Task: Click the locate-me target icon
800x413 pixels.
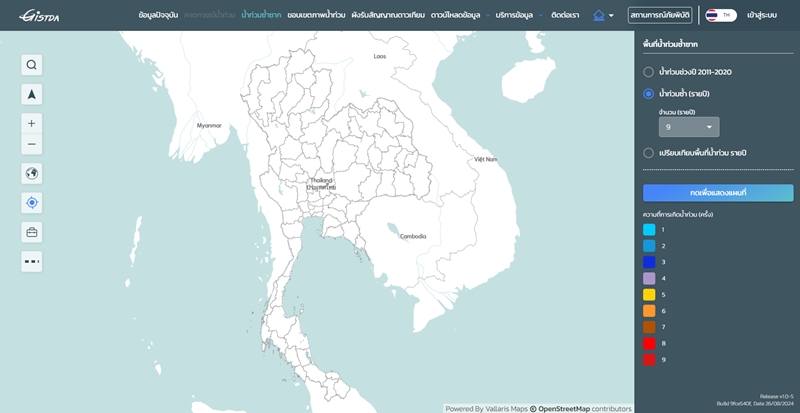Action: pos(32,203)
